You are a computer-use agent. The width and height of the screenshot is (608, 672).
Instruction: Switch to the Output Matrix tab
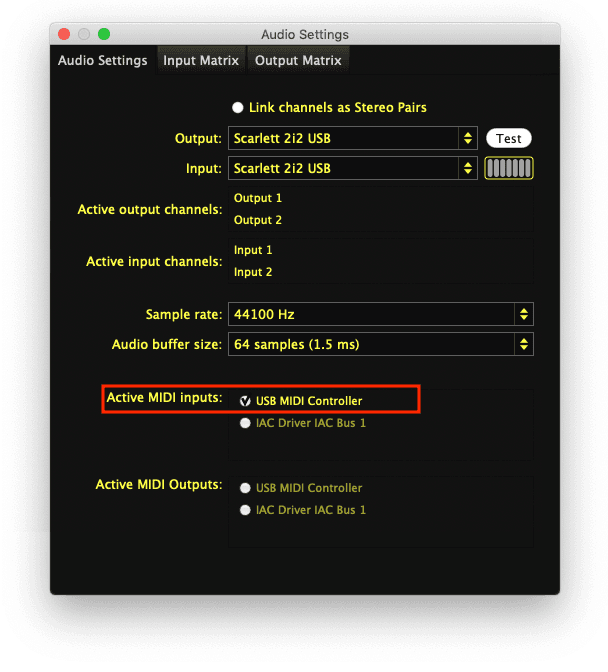298,60
